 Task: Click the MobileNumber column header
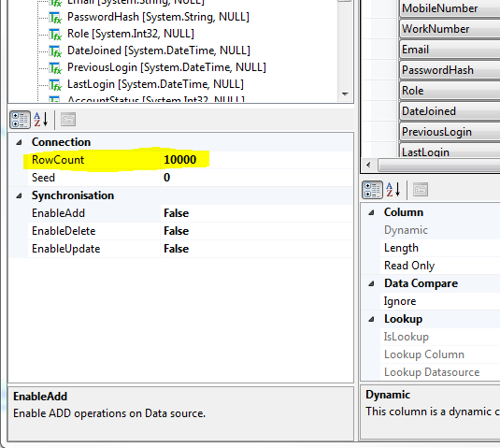tap(450, 8)
